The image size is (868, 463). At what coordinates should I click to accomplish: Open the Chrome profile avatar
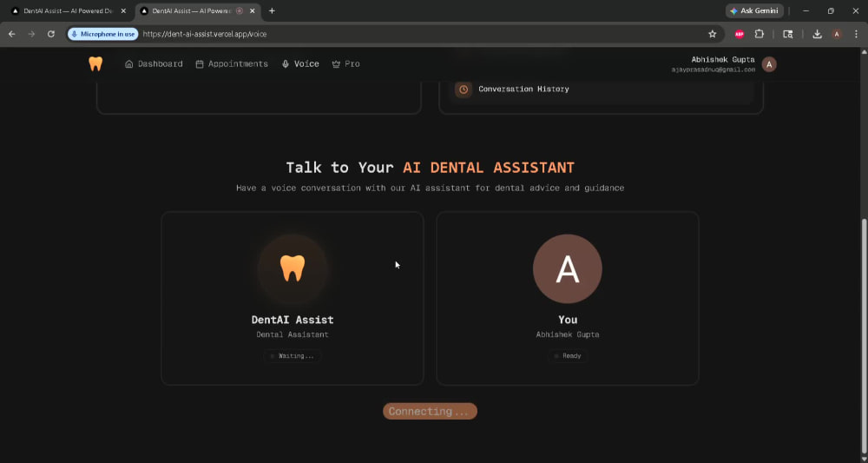coord(837,34)
